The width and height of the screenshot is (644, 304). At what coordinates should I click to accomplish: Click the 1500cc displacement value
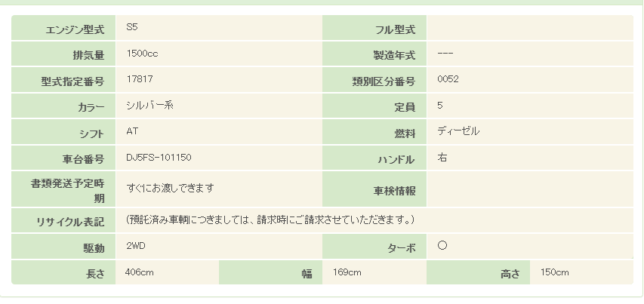coord(143,54)
